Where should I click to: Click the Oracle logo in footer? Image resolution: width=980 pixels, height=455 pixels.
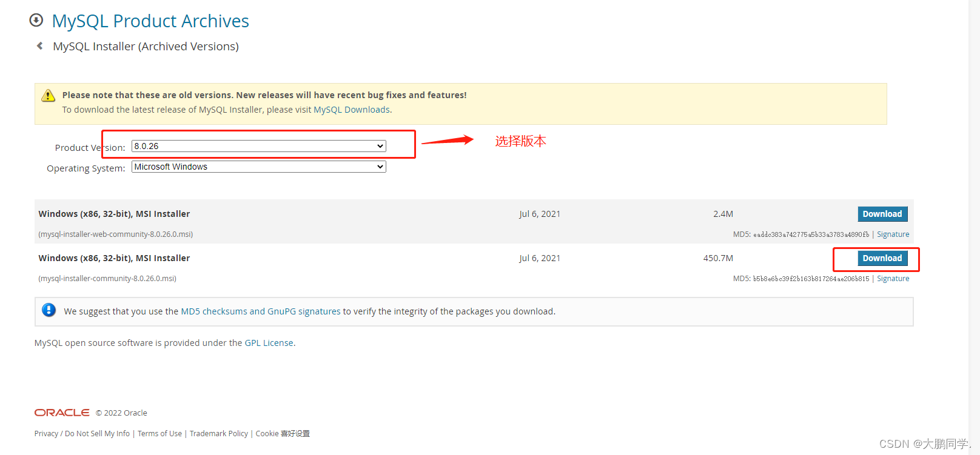point(62,413)
